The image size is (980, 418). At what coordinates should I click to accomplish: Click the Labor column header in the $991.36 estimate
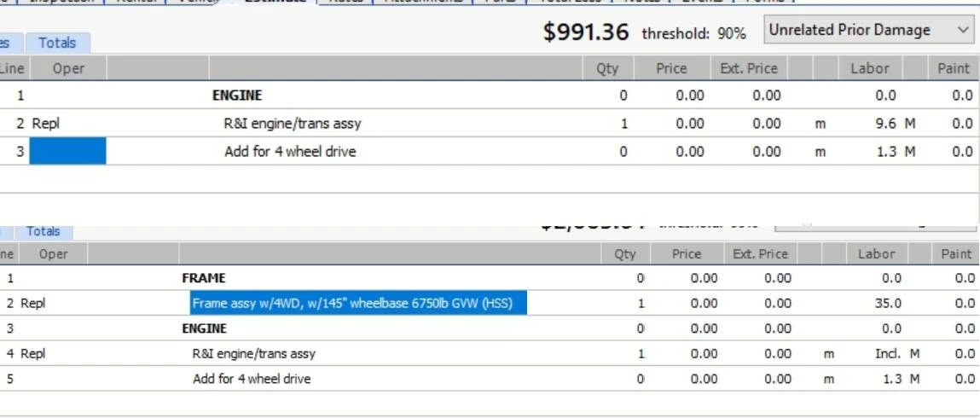[x=869, y=69]
